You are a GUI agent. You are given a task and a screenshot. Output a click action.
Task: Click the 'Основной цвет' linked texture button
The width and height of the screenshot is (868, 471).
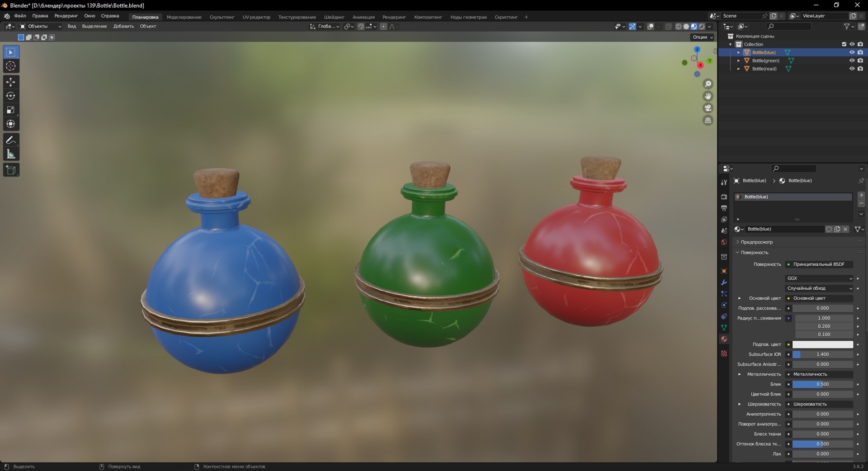(819, 298)
